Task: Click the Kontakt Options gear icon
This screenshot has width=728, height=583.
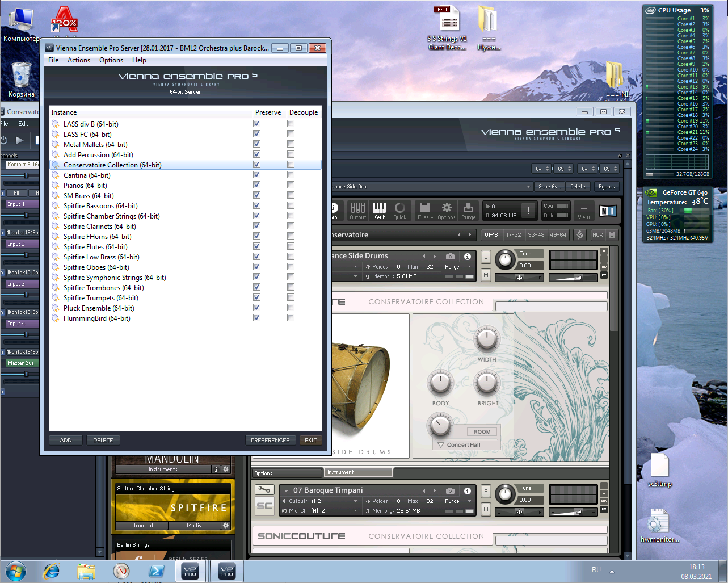Action: coord(447,211)
